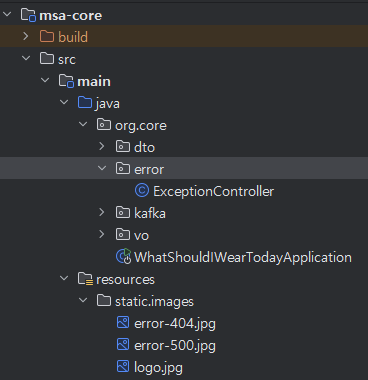Select the static.images folder label
This screenshot has height=380, width=368.
tap(154, 302)
